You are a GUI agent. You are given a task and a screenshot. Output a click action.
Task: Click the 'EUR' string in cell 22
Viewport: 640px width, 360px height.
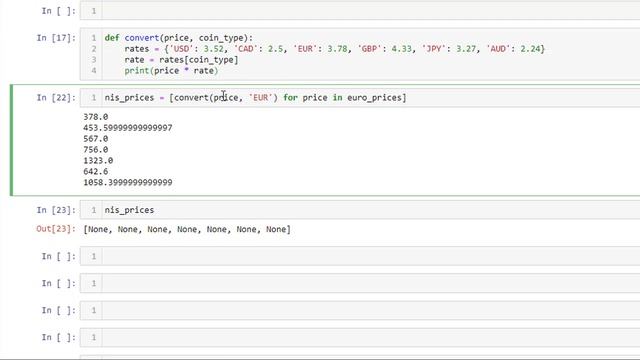[260, 98]
